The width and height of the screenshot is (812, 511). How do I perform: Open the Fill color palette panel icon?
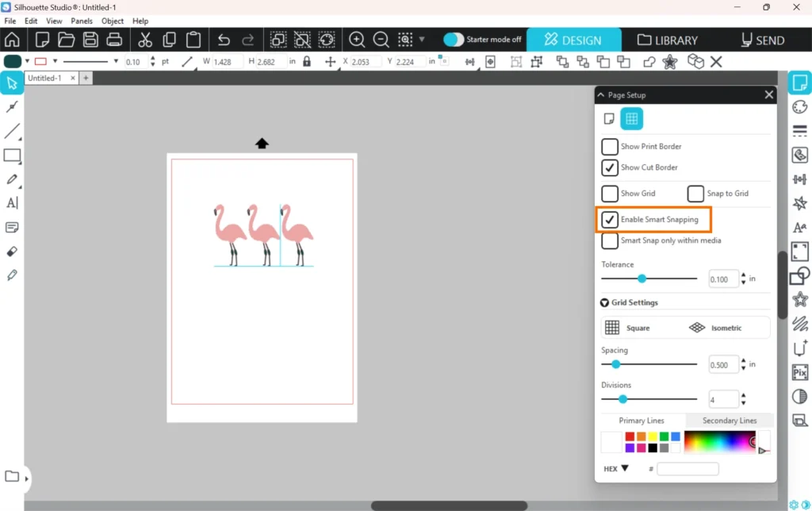(x=799, y=107)
